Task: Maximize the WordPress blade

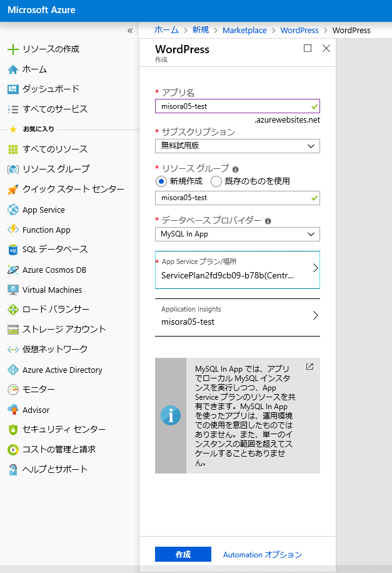Action: point(308,48)
